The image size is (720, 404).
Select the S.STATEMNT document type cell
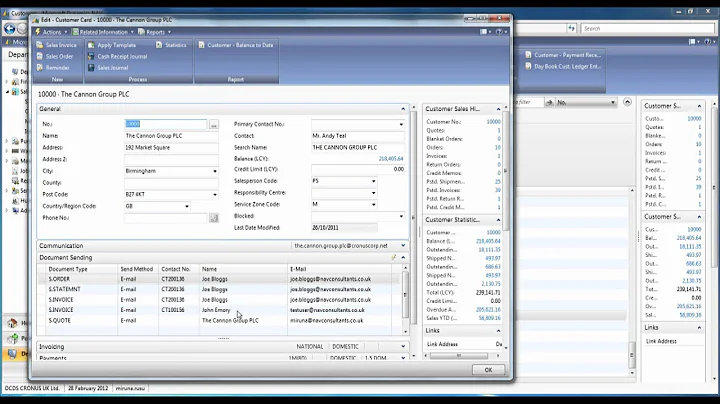[x=81, y=289]
